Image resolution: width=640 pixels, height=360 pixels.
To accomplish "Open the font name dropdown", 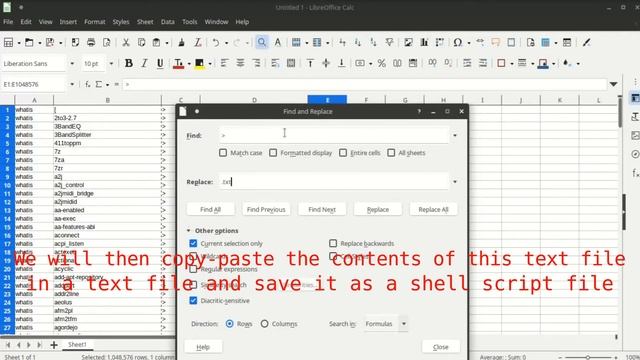I will (x=72, y=64).
